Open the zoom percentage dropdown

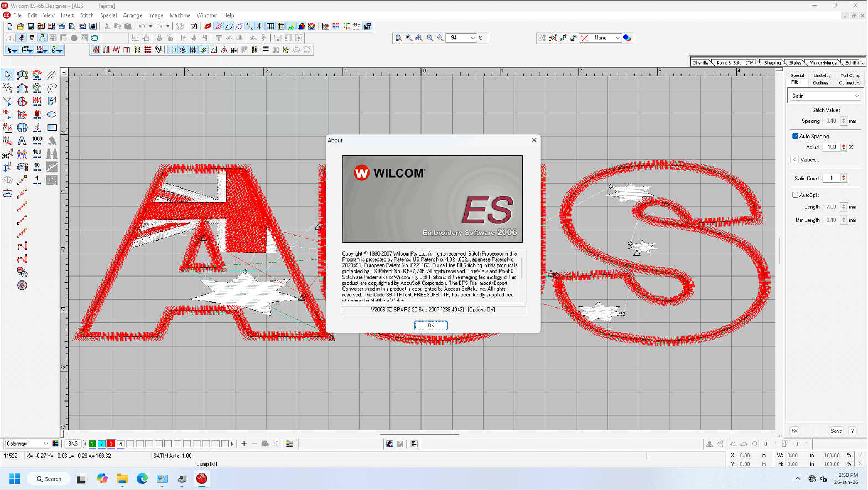pyautogui.click(x=473, y=38)
